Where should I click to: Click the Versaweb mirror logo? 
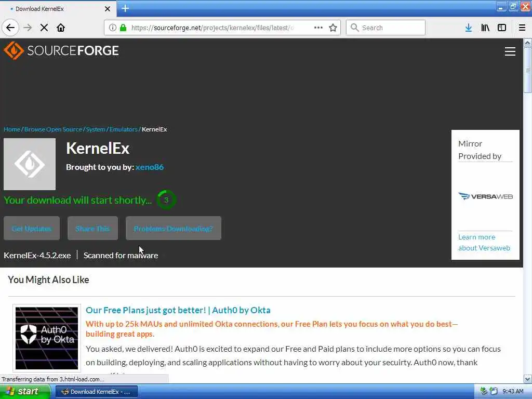[486, 196]
